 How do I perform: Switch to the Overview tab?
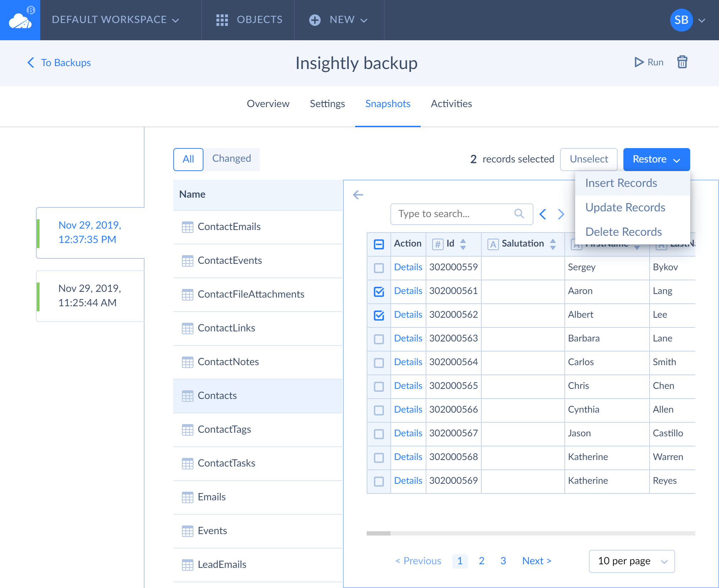click(x=268, y=104)
